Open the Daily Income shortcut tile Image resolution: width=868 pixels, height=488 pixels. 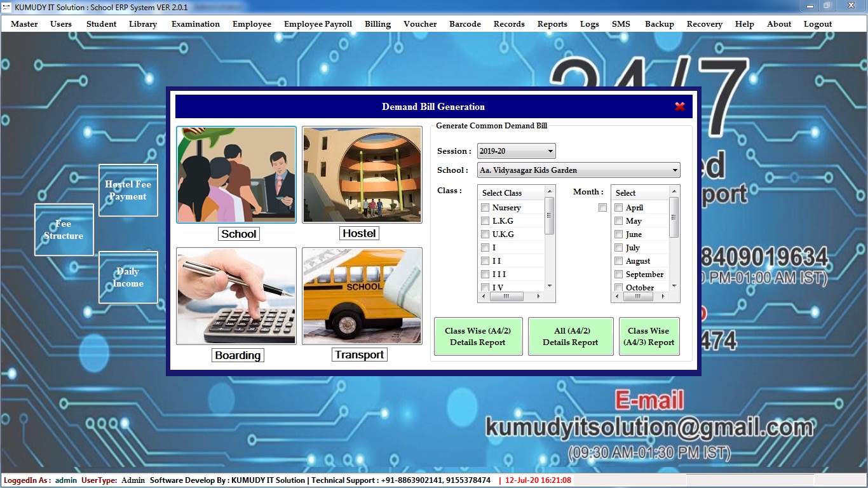128,278
